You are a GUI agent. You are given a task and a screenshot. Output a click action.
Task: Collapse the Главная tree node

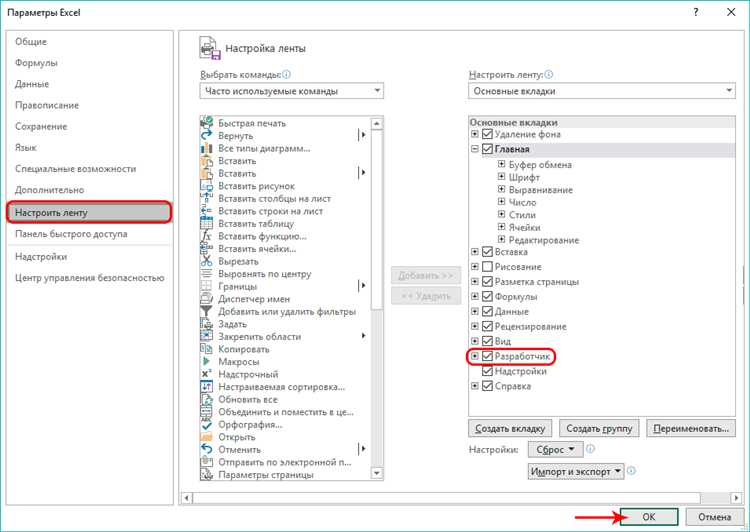(x=474, y=149)
